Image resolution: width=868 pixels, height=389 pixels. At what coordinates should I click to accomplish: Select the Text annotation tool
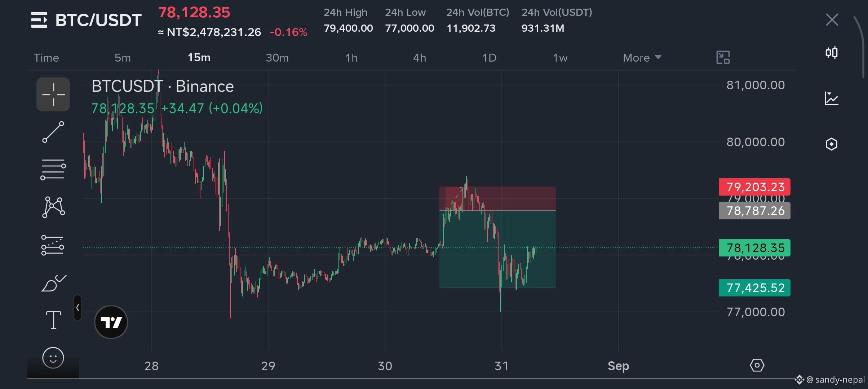pyautogui.click(x=53, y=320)
